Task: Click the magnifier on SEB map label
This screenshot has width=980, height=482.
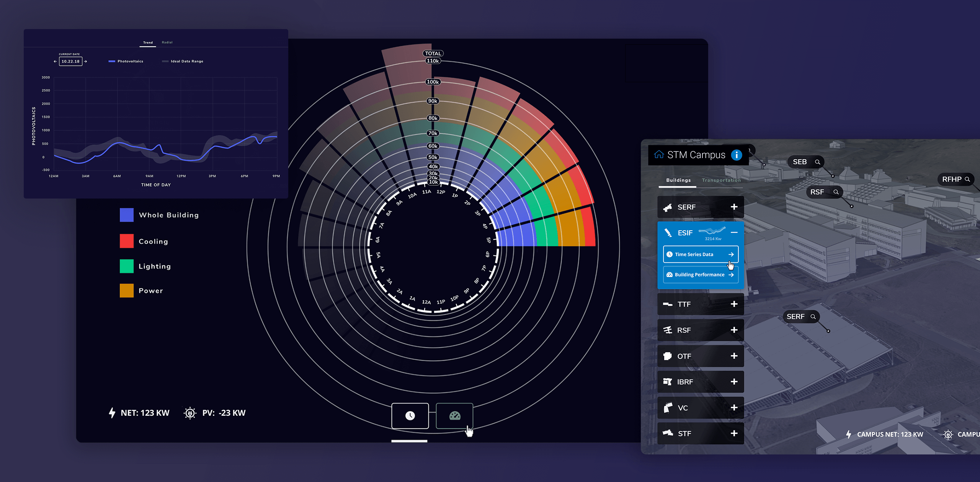Action: click(817, 162)
